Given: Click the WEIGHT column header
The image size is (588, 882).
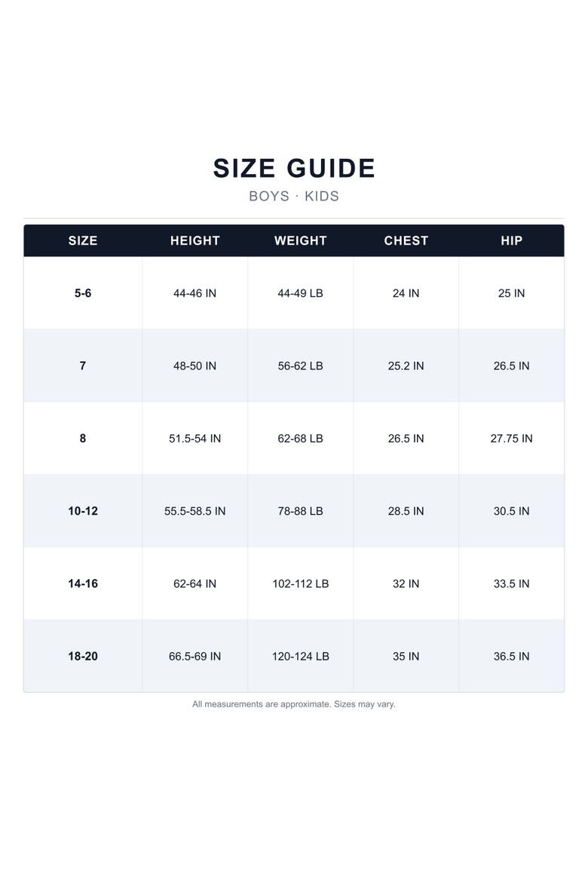Looking at the screenshot, I should pyautogui.click(x=301, y=240).
